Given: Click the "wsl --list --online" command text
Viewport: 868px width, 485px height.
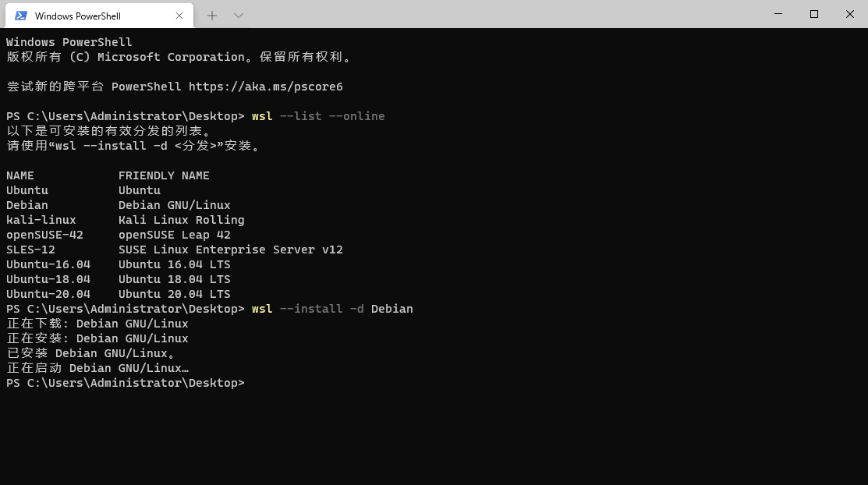Looking at the screenshot, I should [x=318, y=116].
